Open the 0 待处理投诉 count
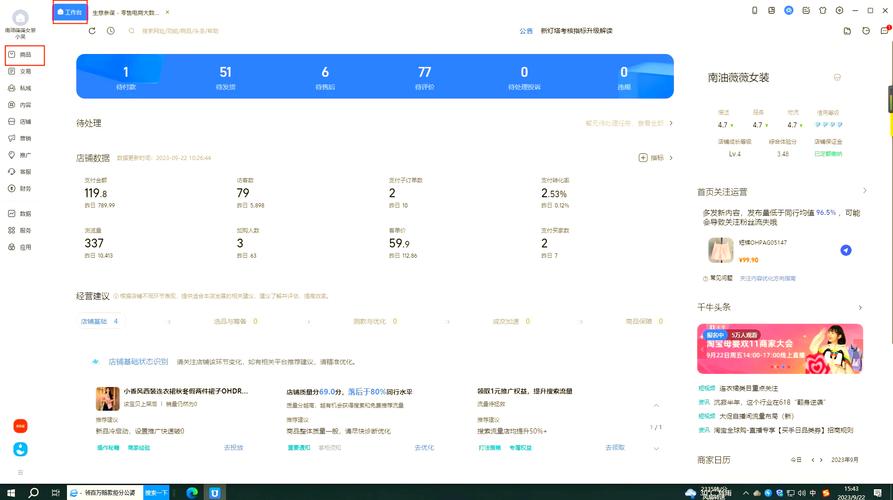Image resolution: width=893 pixels, height=500 pixels. point(524,77)
